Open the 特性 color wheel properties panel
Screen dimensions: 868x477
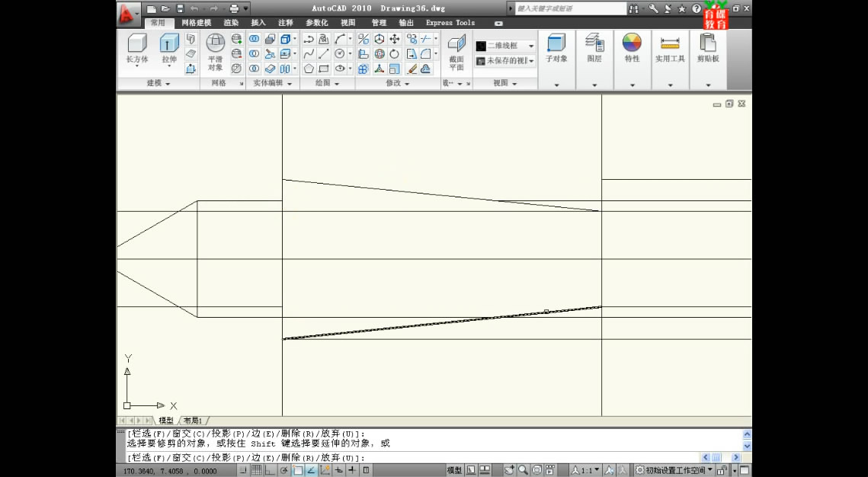tap(633, 59)
